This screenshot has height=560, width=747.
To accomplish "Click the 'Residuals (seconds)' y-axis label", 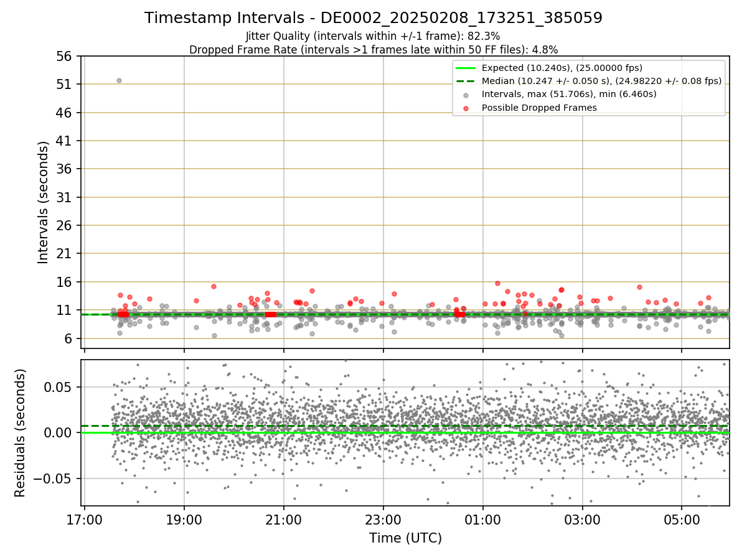I will [x=20, y=432].
